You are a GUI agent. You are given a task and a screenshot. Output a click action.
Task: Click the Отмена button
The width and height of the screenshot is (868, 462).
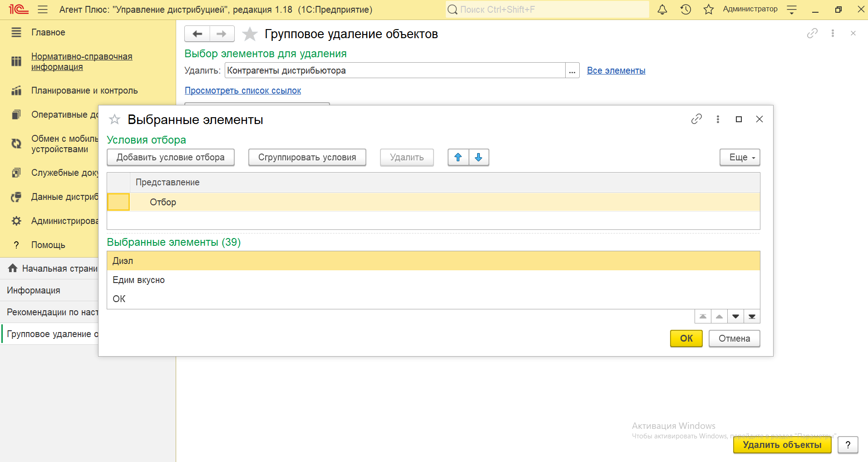[x=735, y=338]
